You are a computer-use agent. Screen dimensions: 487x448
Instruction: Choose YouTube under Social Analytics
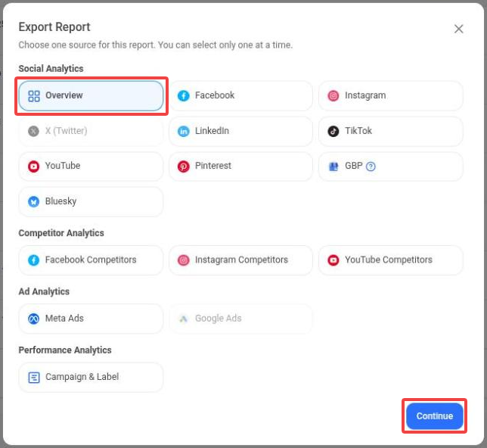[x=91, y=166]
